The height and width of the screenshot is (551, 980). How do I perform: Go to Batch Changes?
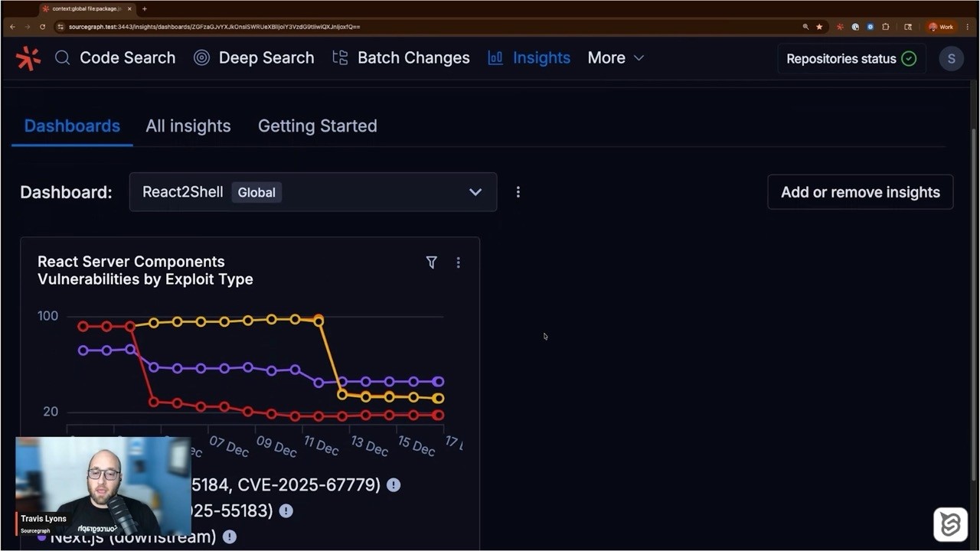click(401, 58)
